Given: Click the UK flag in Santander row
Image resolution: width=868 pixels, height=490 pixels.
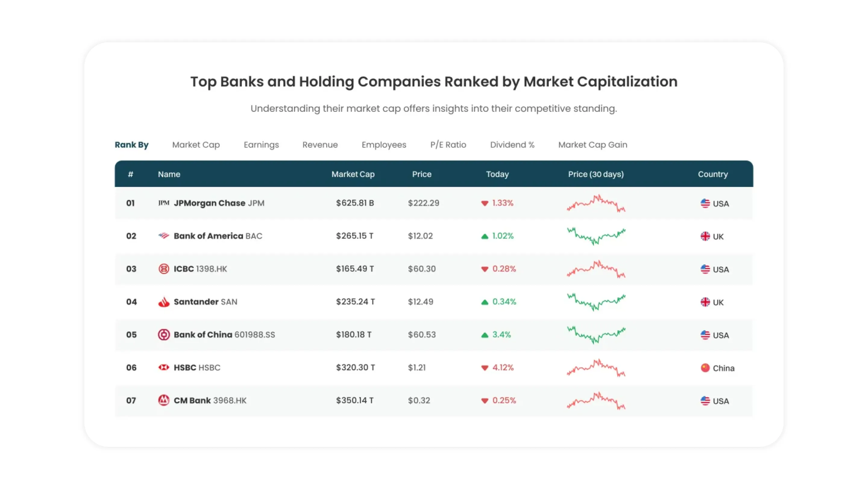Looking at the screenshot, I should [x=705, y=302].
